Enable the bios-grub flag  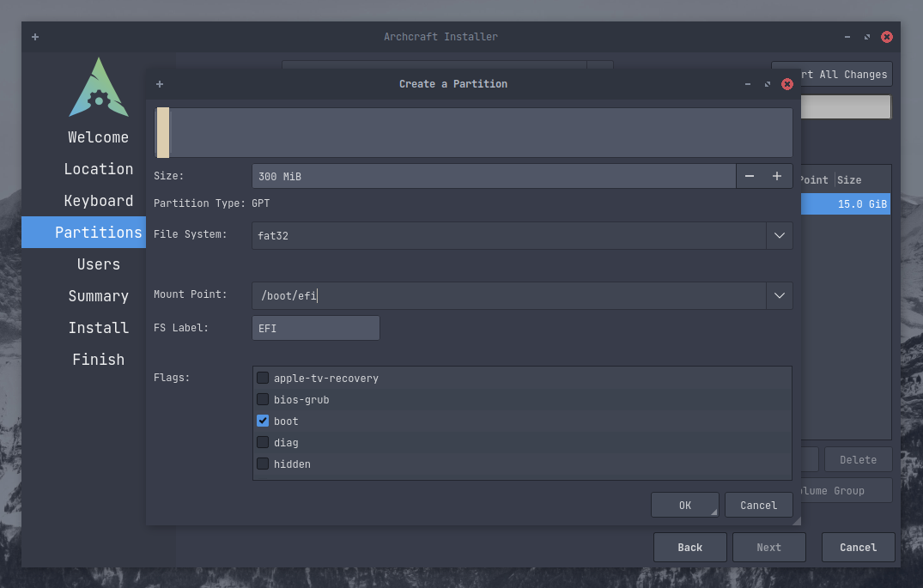(x=263, y=399)
